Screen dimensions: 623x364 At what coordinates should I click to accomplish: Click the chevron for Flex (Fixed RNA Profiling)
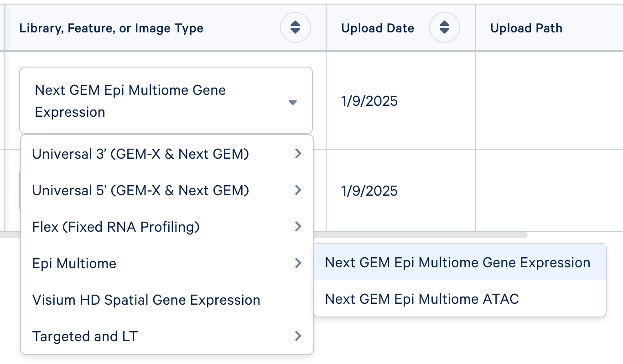[x=298, y=227]
